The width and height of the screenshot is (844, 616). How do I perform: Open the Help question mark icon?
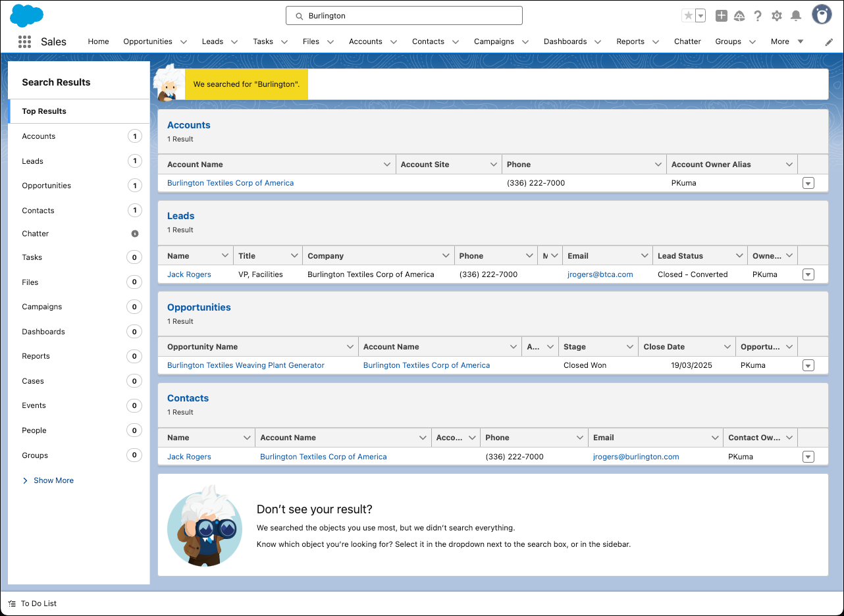click(x=758, y=15)
